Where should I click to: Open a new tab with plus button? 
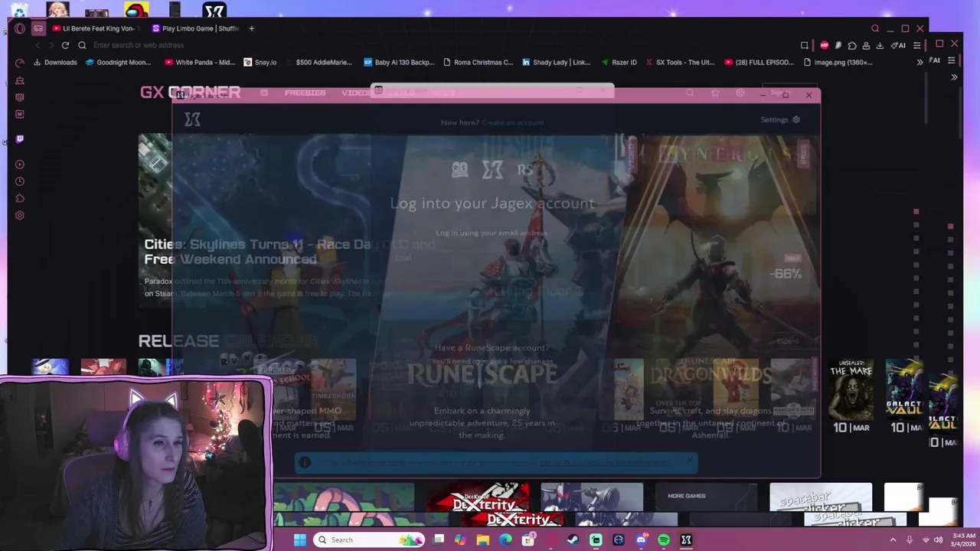click(x=251, y=28)
